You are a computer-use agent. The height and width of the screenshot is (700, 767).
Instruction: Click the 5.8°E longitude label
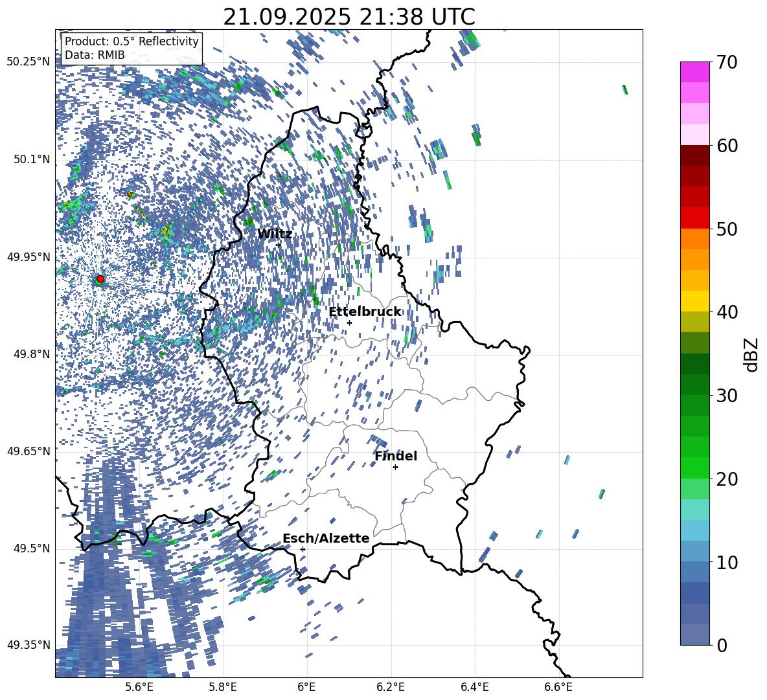[223, 687]
